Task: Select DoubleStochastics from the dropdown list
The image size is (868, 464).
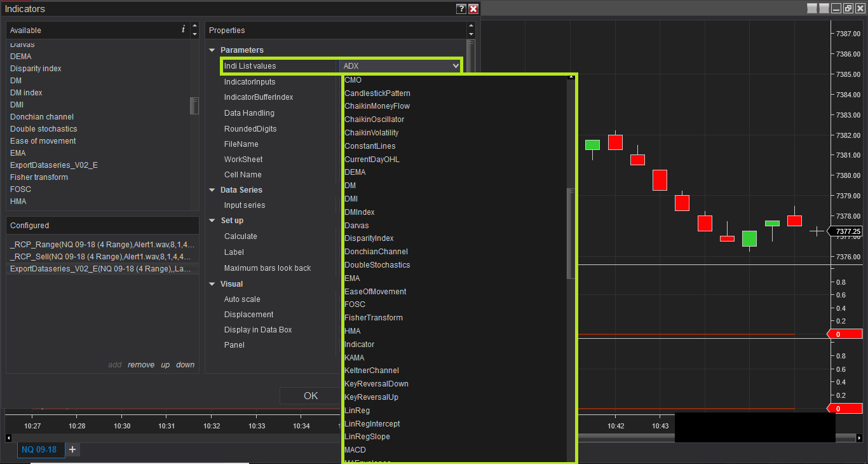Action: click(377, 265)
